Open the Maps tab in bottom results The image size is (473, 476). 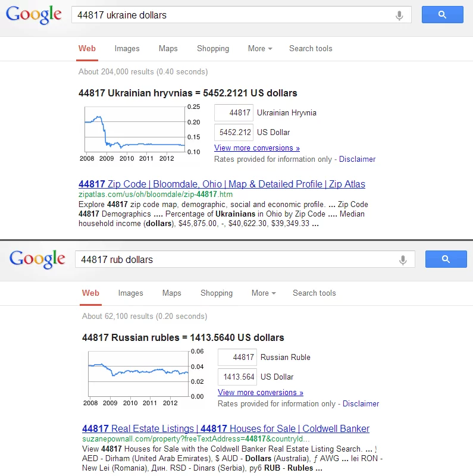pos(171,293)
